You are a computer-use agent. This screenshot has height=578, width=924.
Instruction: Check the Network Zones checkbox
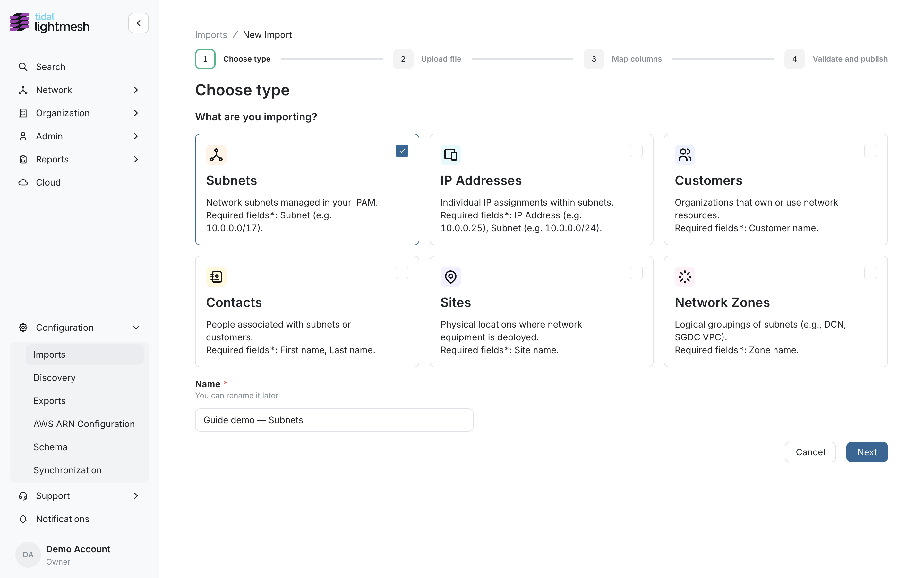[x=870, y=273]
